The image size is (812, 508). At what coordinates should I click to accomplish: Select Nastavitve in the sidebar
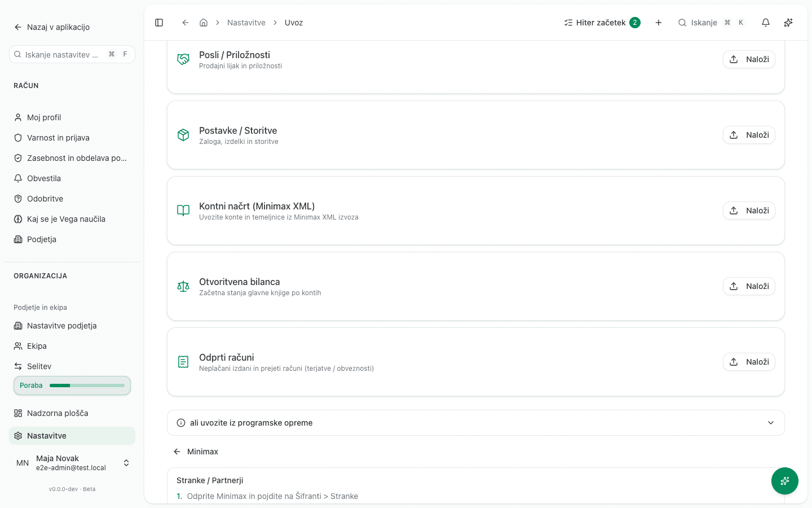pos(72,436)
